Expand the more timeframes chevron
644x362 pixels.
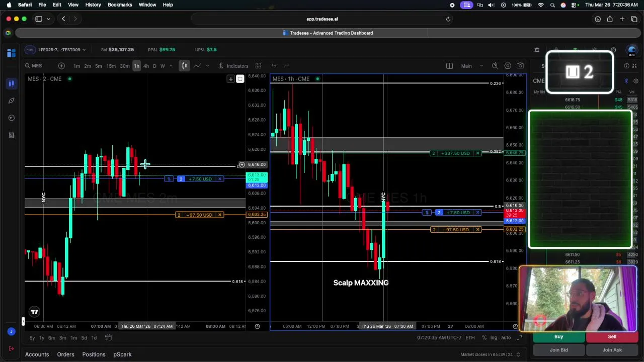click(171, 66)
